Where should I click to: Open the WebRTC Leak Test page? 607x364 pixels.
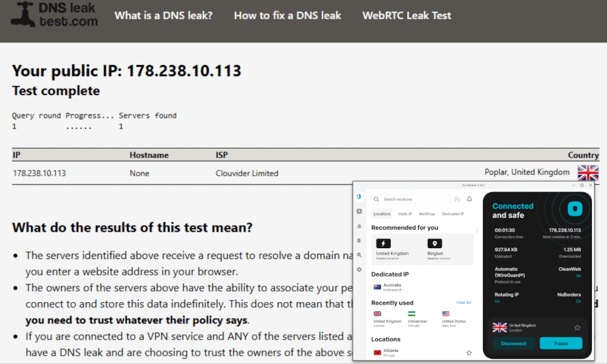[x=407, y=16]
